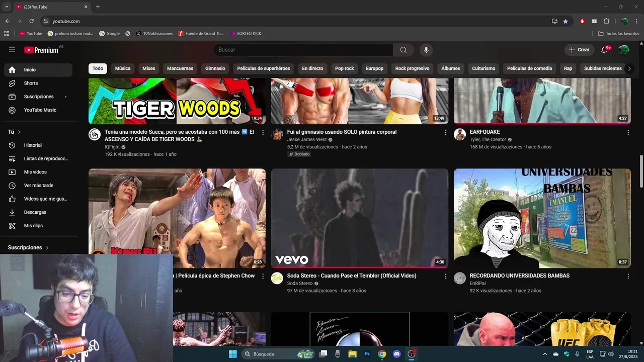Open the EARFQUAKE video title
Viewport: 644px width, 362px height.
[x=485, y=132]
